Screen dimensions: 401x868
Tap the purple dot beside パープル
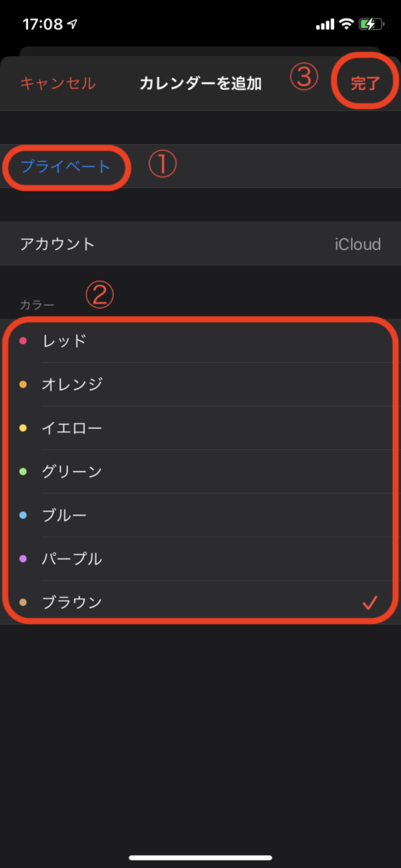pos(23,559)
